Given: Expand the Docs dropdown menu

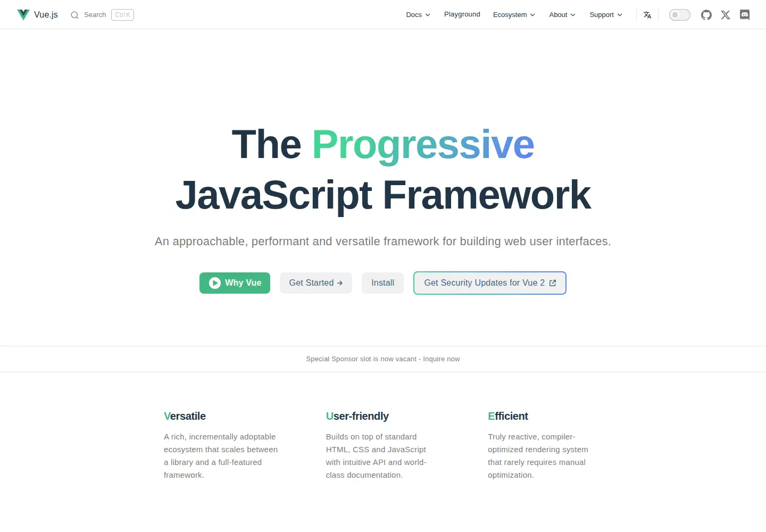Looking at the screenshot, I should (x=418, y=15).
